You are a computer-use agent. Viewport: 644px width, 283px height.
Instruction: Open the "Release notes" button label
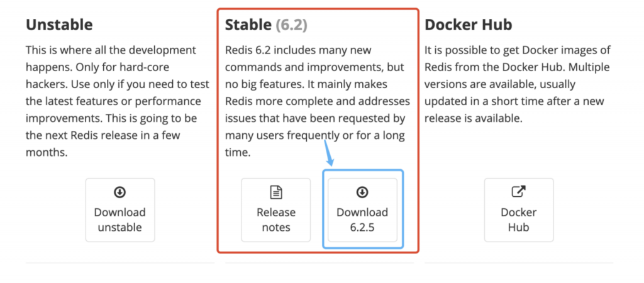click(x=275, y=219)
